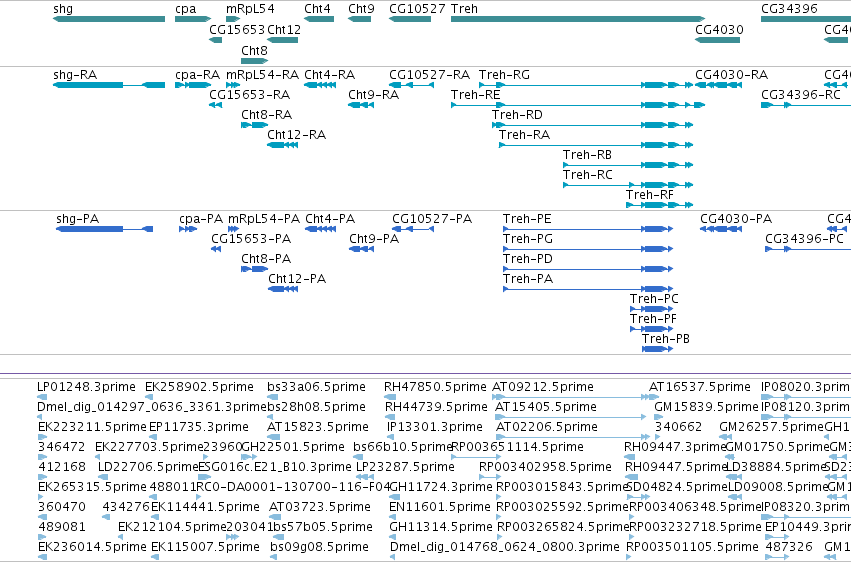Click the Cht8 gene label
The image size is (851, 562).
pyautogui.click(x=254, y=50)
